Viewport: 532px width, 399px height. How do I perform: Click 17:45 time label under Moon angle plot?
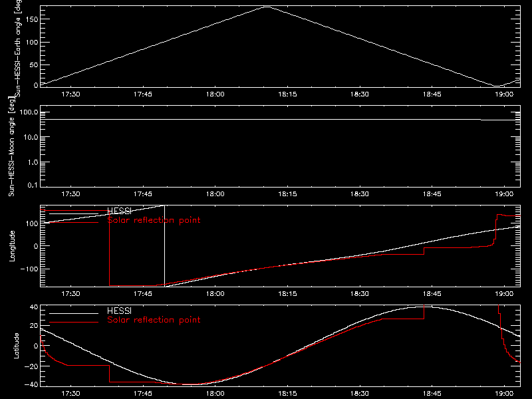point(143,194)
